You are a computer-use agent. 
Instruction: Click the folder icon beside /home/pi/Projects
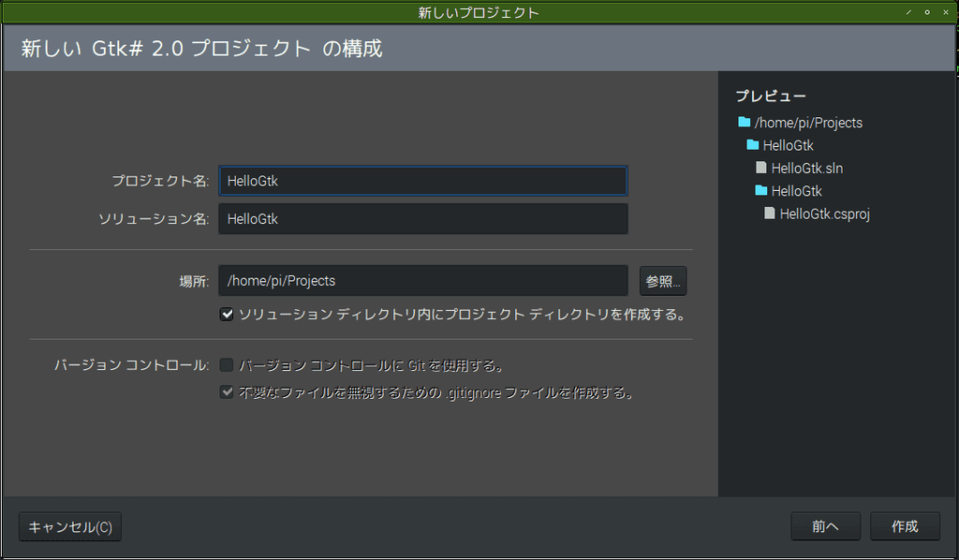click(x=744, y=123)
